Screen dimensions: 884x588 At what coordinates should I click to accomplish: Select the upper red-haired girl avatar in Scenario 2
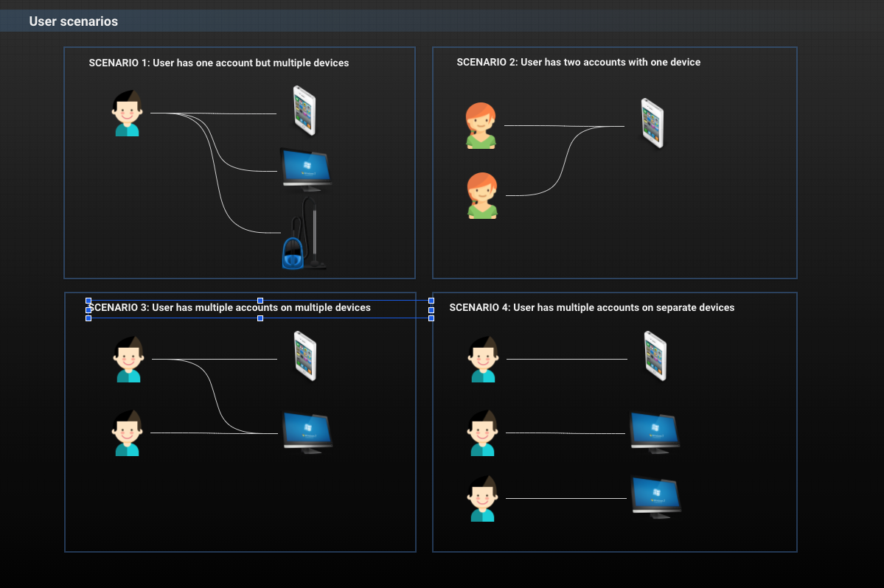[481, 126]
